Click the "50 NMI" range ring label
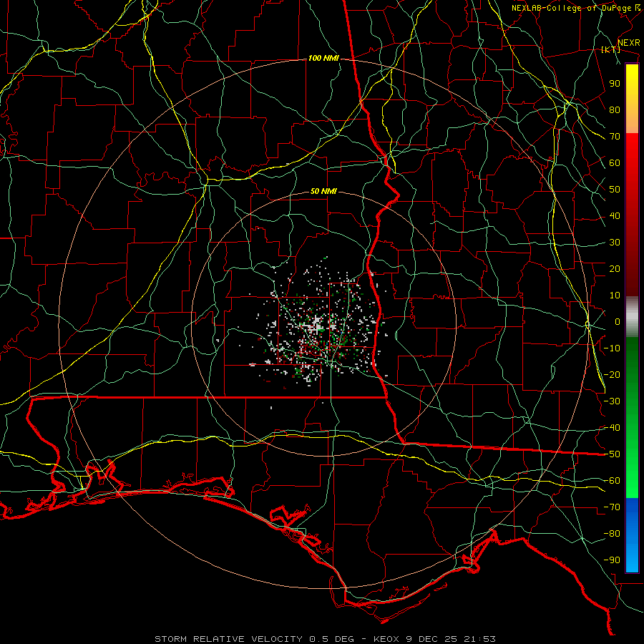This screenshot has width=644, height=644. pyautogui.click(x=323, y=191)
